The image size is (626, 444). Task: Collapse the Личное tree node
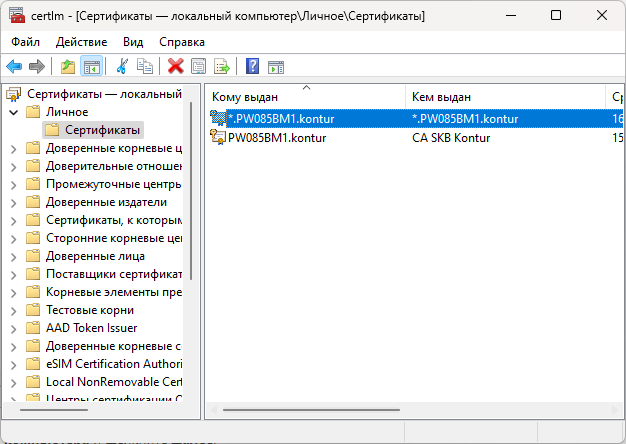(x=13, y=112)
